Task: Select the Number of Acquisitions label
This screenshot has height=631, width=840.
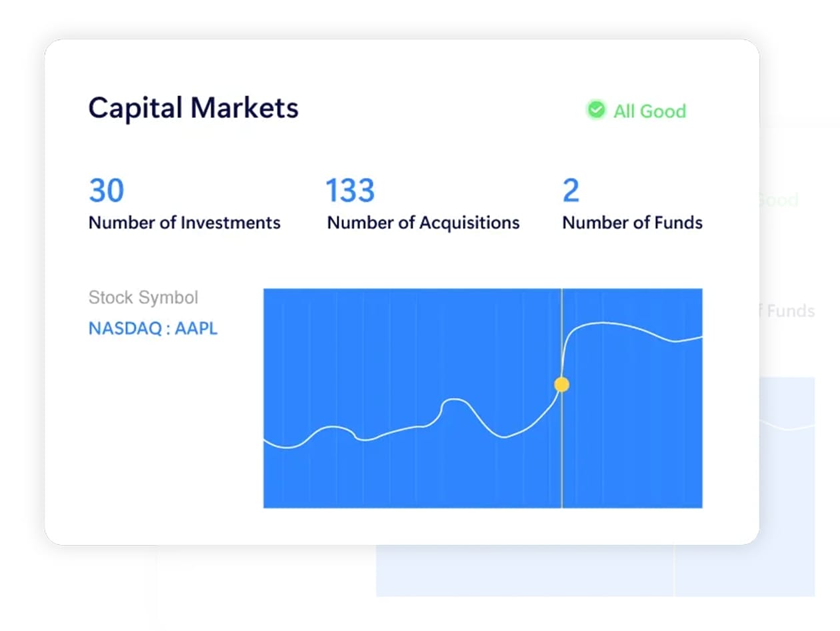Action: click(x=423, y=223)
